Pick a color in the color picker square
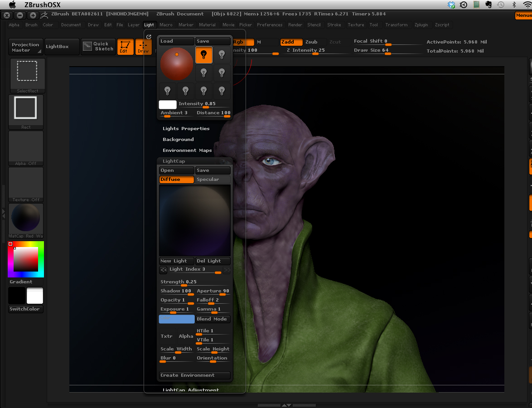This screenshot has height=408, width=532. coord(26,259)
